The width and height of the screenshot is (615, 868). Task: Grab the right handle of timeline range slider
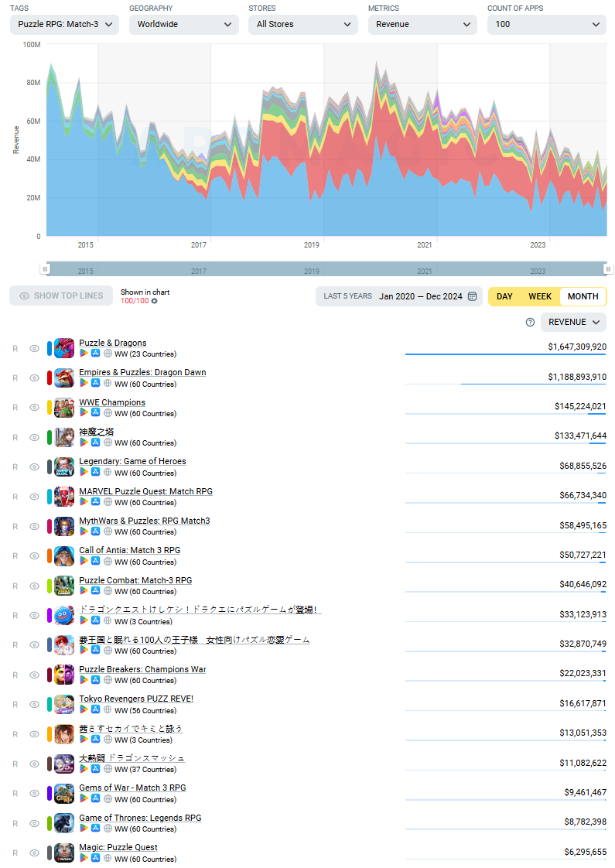click(x=608, y=269)
